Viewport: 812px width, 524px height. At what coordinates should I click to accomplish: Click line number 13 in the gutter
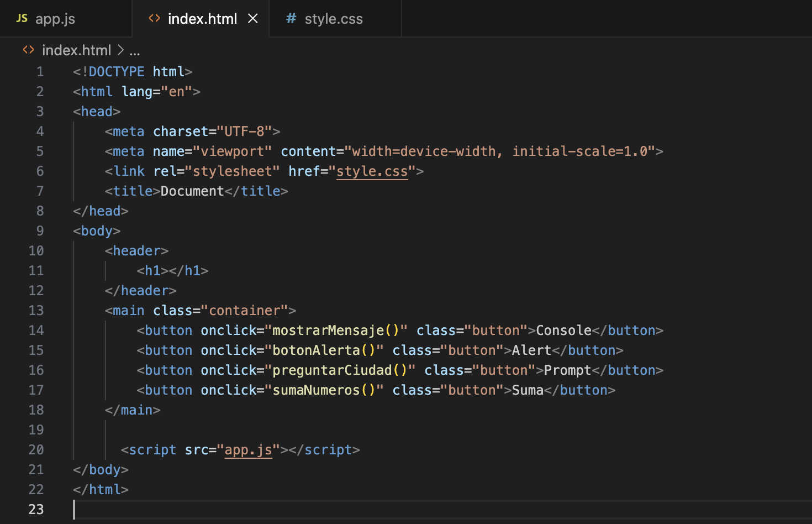pyautogui.click(x=36, y=311)
